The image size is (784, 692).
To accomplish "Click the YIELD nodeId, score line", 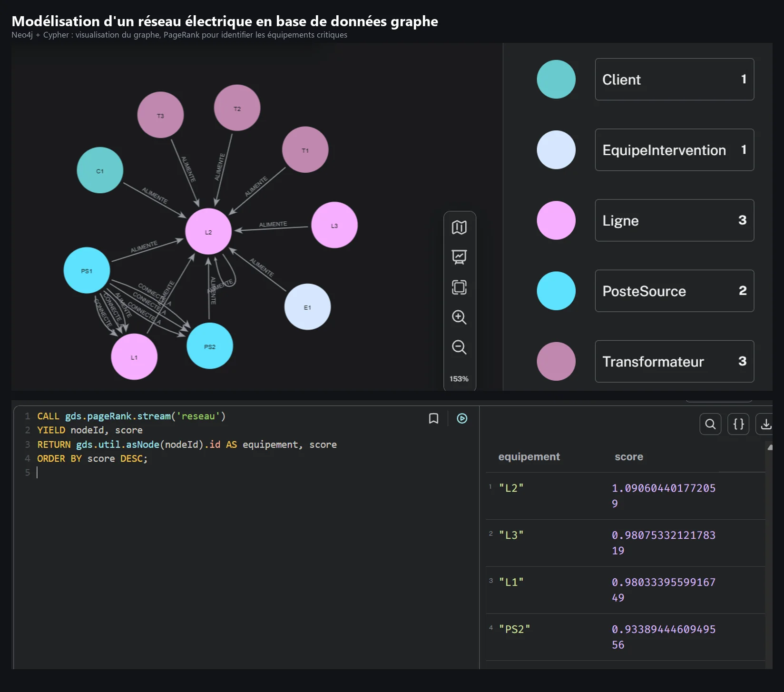I will coord(90,430).
